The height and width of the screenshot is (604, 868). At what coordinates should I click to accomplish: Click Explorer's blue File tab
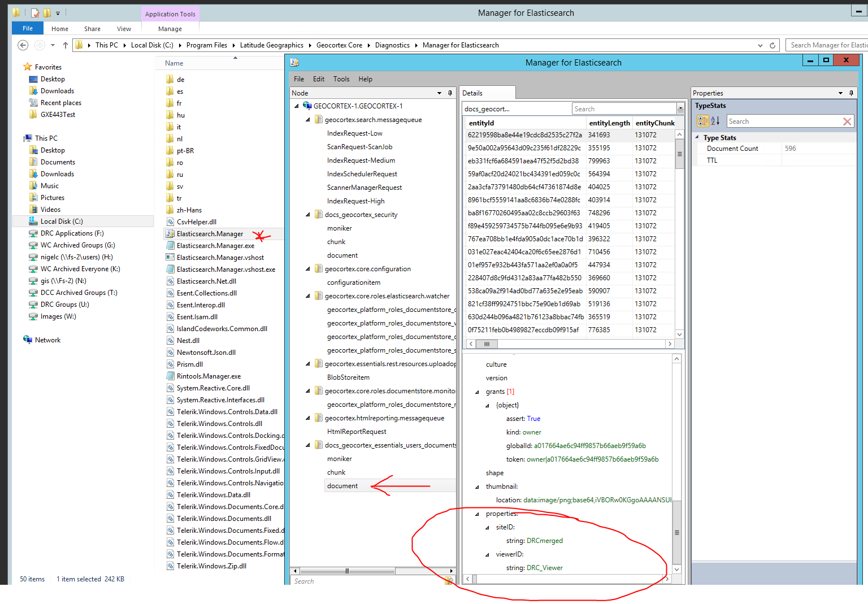tap(28, 28)
